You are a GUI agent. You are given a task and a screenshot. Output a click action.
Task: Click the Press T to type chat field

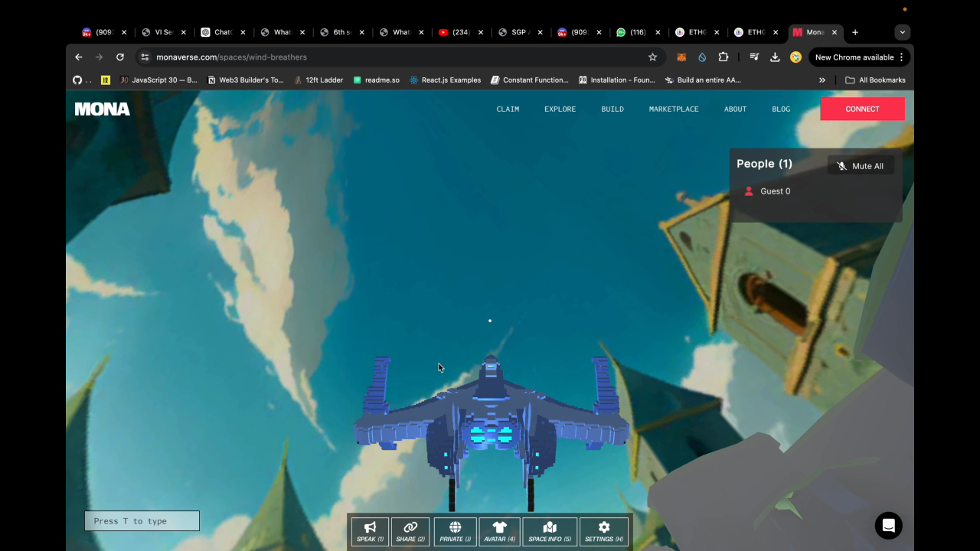[142, 521]
